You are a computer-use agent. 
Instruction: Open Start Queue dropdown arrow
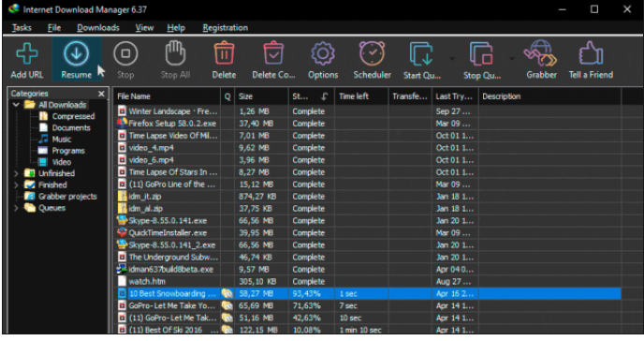[452, 59]
